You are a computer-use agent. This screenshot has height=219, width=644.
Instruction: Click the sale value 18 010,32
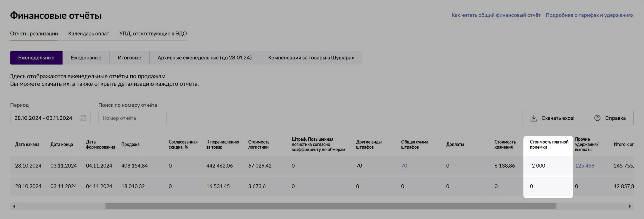(x=133, y=186)
